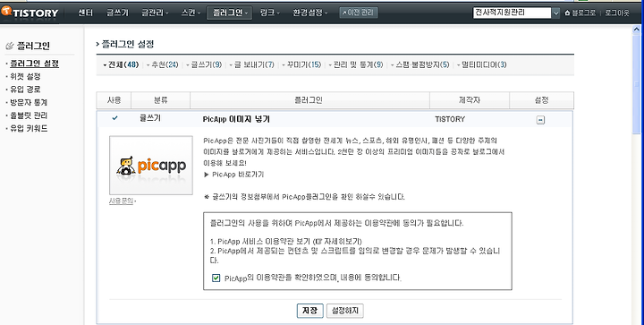
Task: Open 유입 경로 in the sidebar
Action: [25, 90]
